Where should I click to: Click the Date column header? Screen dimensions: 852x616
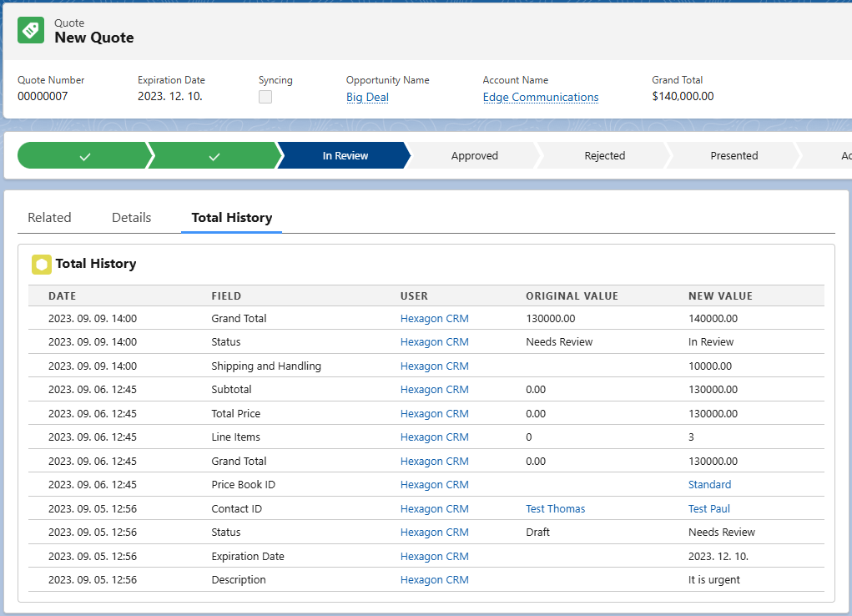(x=62, y=296)
